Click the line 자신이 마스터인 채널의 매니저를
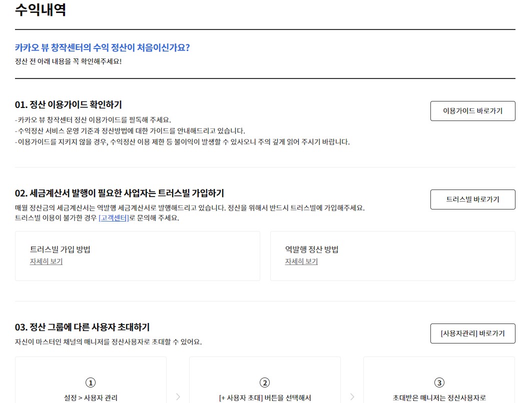Image resolution: width=532 pixels, height=403 pixels. [108, 341]
